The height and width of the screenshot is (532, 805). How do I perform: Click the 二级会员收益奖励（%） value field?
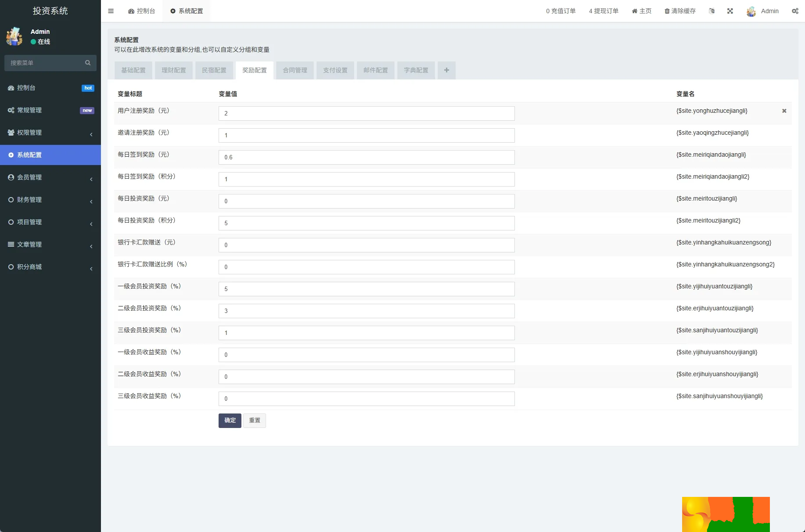point(367,377)
